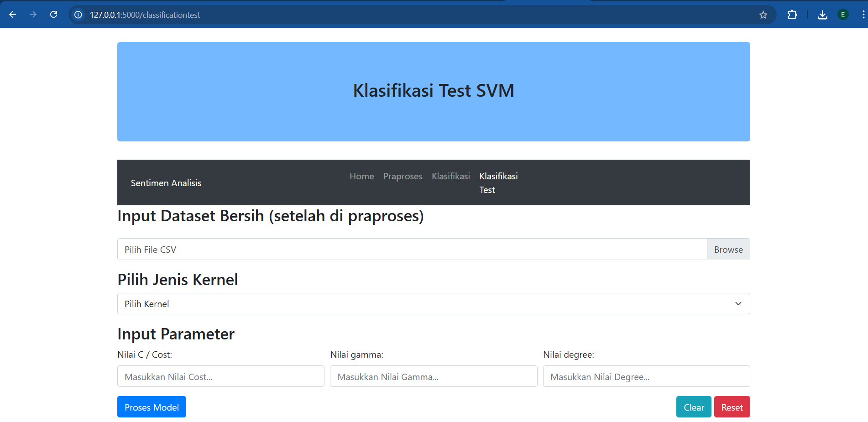The height and width of the screenshot is (422, 868).
Task: Go to Home in the navbar
Action: coord(361,176)
